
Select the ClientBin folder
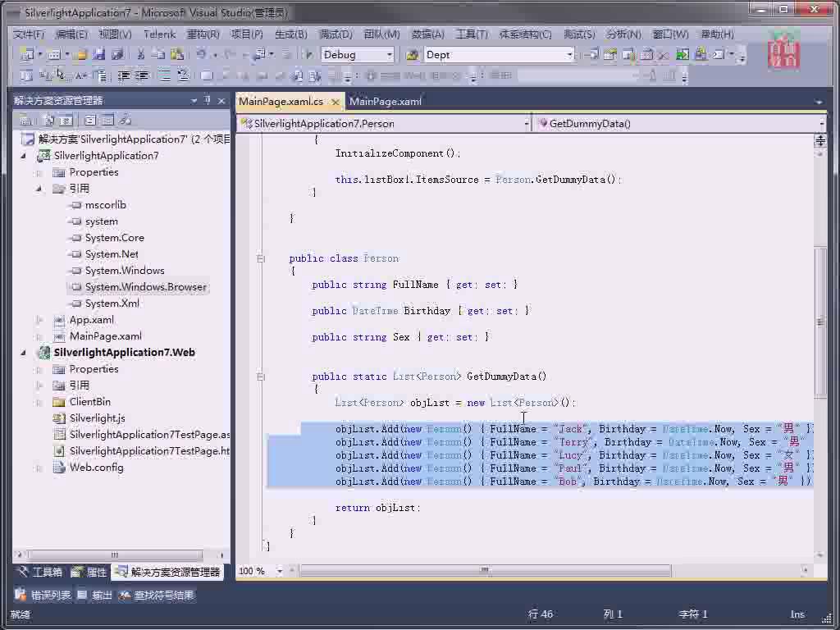(x=90, y=402)
